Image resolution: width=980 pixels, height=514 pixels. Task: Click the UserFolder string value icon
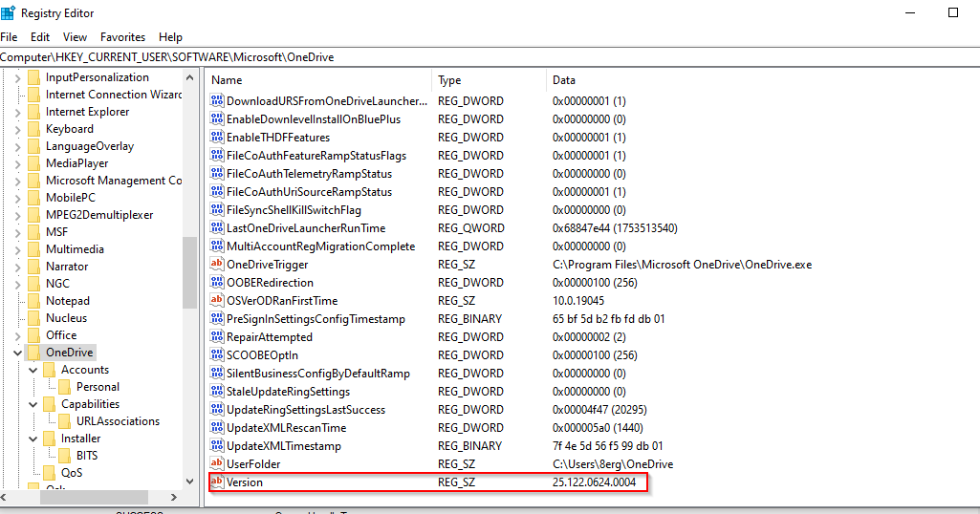217,462
